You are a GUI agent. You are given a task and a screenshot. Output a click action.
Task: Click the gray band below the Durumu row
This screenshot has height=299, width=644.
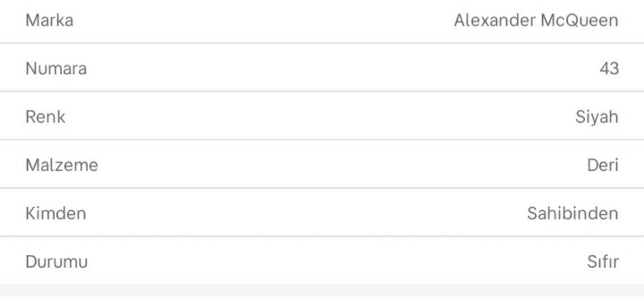(322, 291)
